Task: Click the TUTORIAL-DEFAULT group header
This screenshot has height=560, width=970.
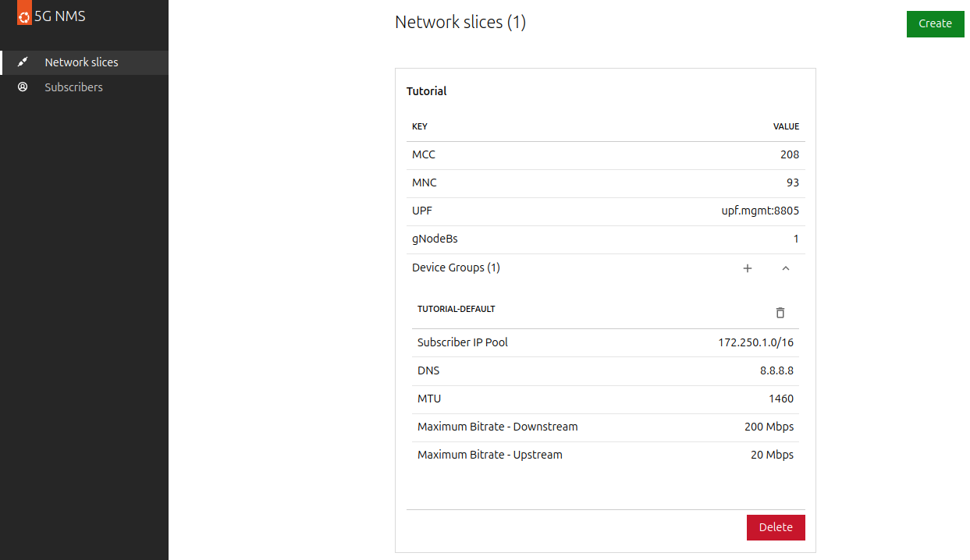Action: click(x=457, y=309)
